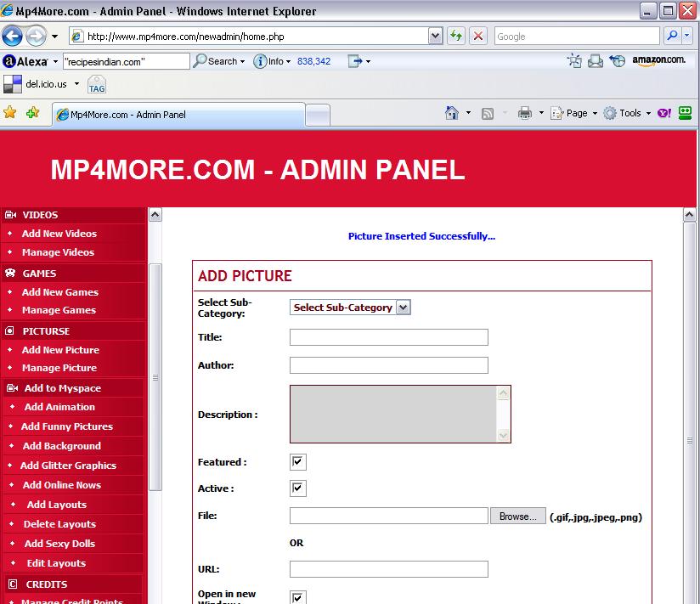Click the RSS feeds icon
The height and width of the screenshot is (604, 700).
[x=488, y=113]
